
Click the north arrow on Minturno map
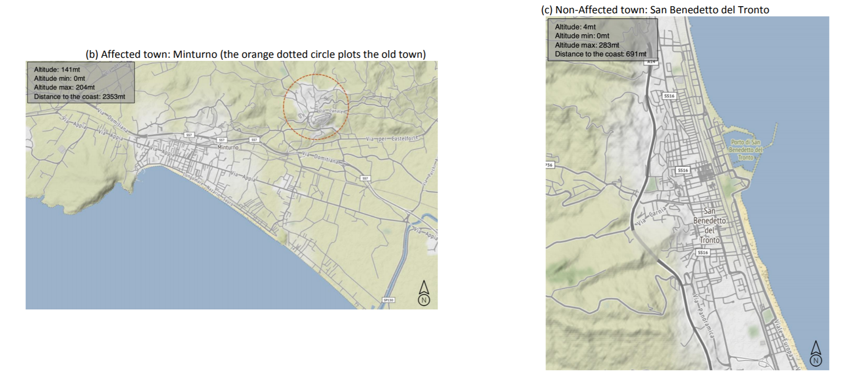click(x=423, y=294)
